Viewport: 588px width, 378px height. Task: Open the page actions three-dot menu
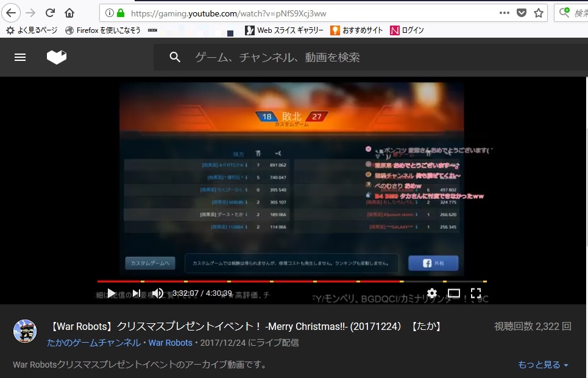pos(505,13)
